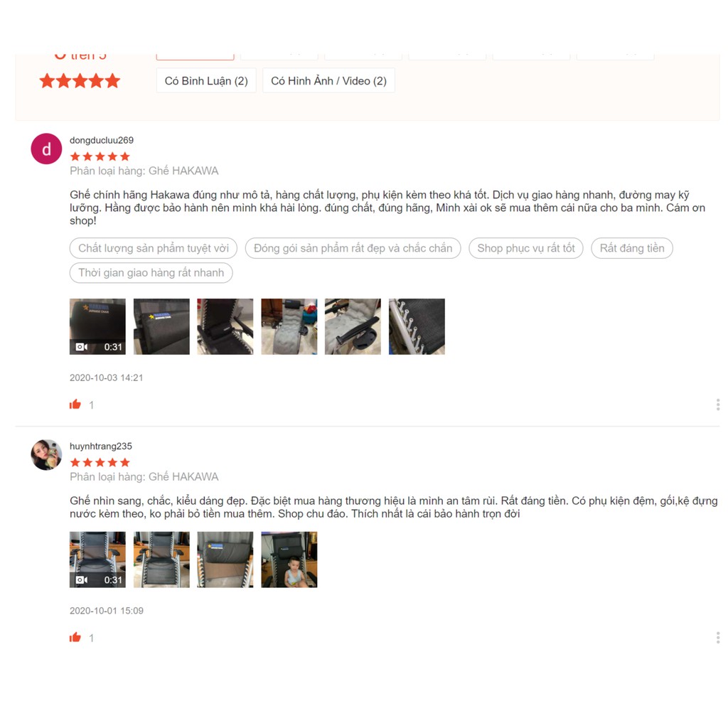View photo of grey cushioned chair
This screenshot has width=728, height=728.
pos(289,326)
